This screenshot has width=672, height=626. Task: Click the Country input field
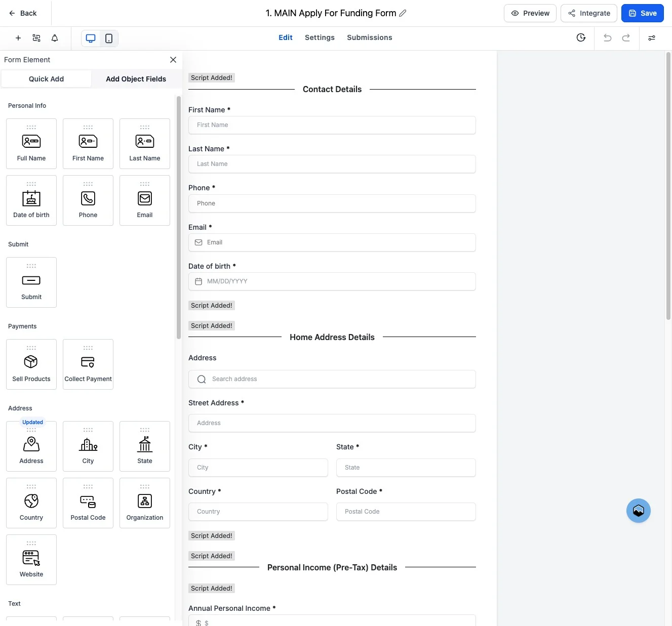[x=258, y=512]
